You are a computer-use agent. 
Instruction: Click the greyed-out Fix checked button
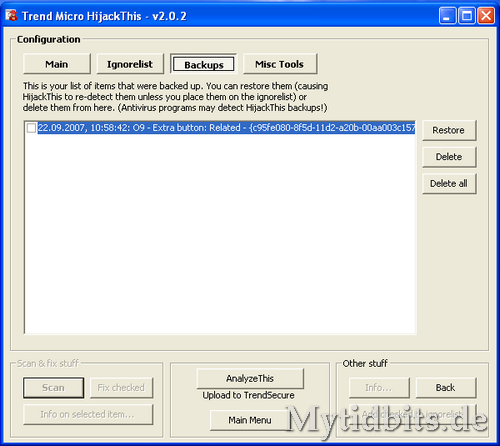[121, 387]
